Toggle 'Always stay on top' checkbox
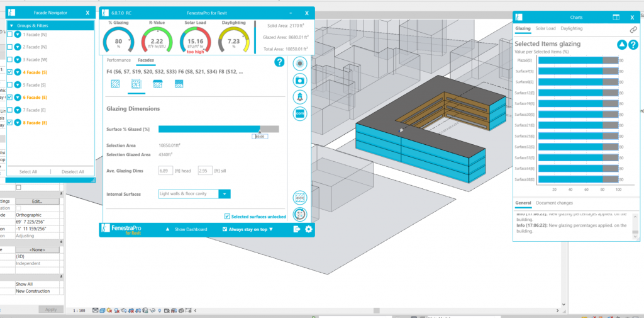This screenshot has width=644, height=318. [x=225, y=229]
